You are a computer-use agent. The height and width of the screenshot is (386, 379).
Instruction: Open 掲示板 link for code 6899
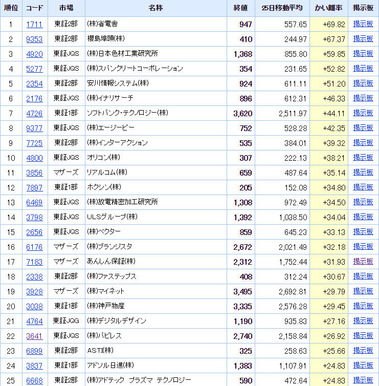pos(363,350)
